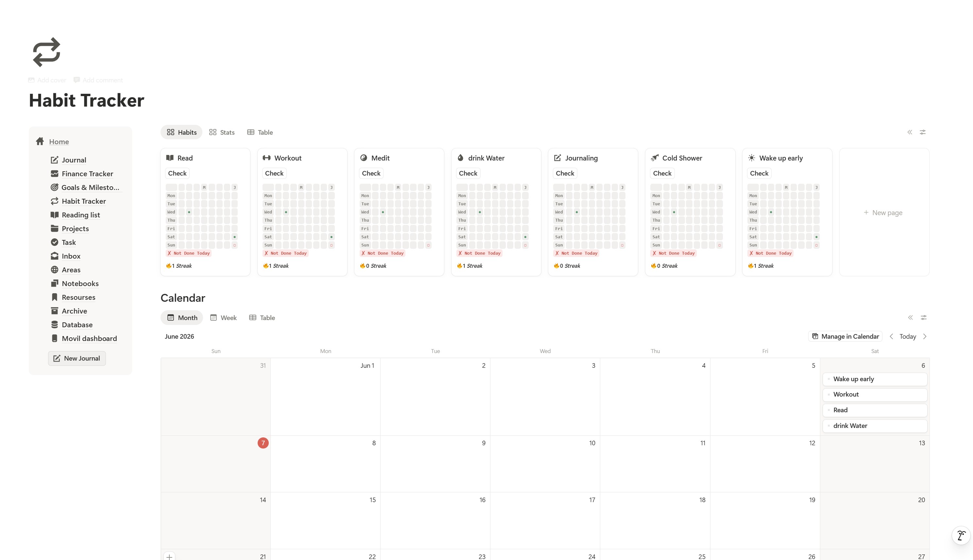Check the Read habit
Viewport: 973px width, 560px height.
coord(177,174)
